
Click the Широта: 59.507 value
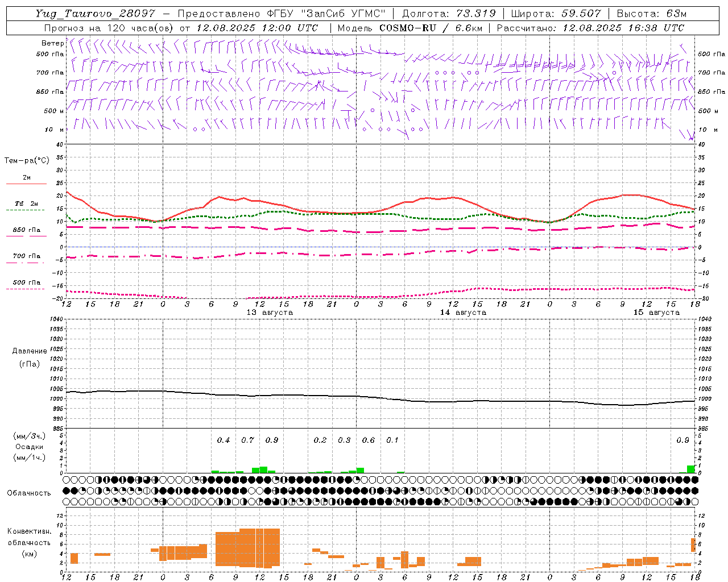pyautogui.click(x=556, y=14)
